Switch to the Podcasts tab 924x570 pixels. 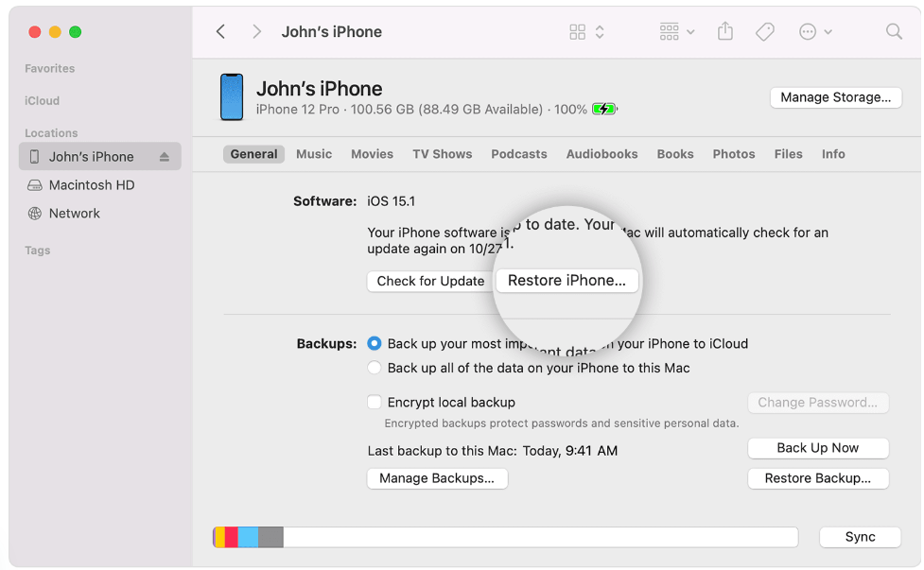tap(519, 154)
